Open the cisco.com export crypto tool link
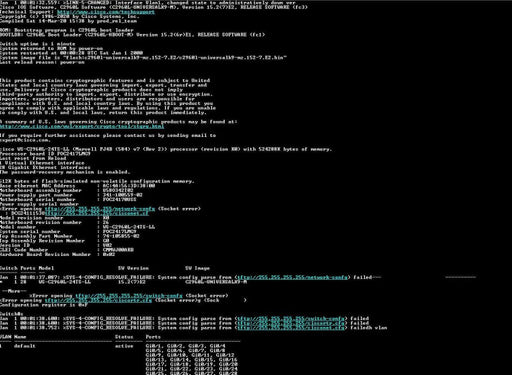Viewport: 512px width, 375px height. point(82,126)
